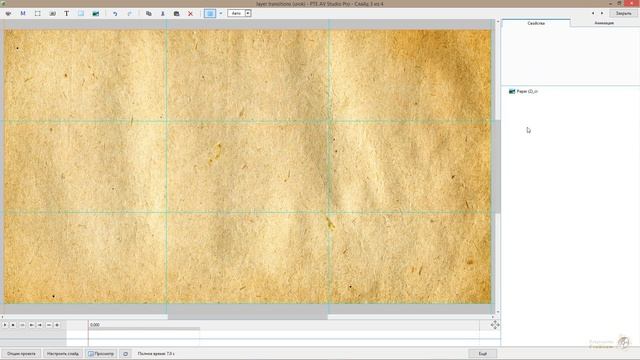
Task: Go to the next slide arrow
Action: (x=602, y=13)
